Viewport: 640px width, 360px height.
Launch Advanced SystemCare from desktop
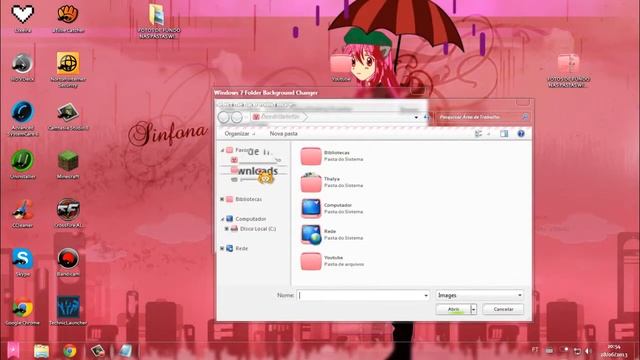coord(23,118)
